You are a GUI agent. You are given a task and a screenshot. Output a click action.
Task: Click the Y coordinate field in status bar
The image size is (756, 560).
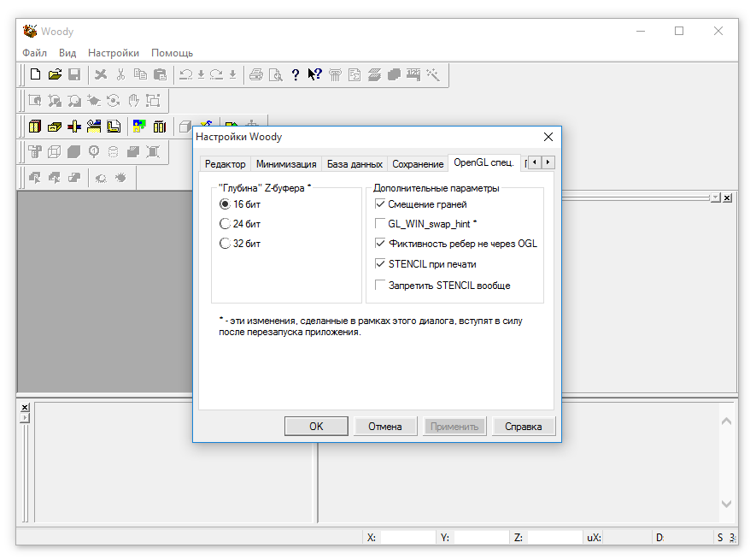(x=481, y=537)
